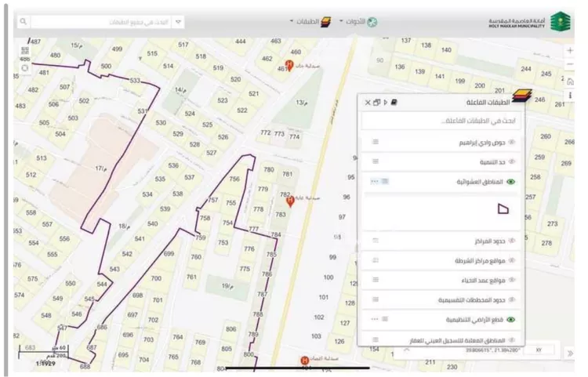The height and width of the screenshot is (377, 588).
Task: Click the layer name 'قطع الأراضي التنظيمية'
Action: (474, 320)
